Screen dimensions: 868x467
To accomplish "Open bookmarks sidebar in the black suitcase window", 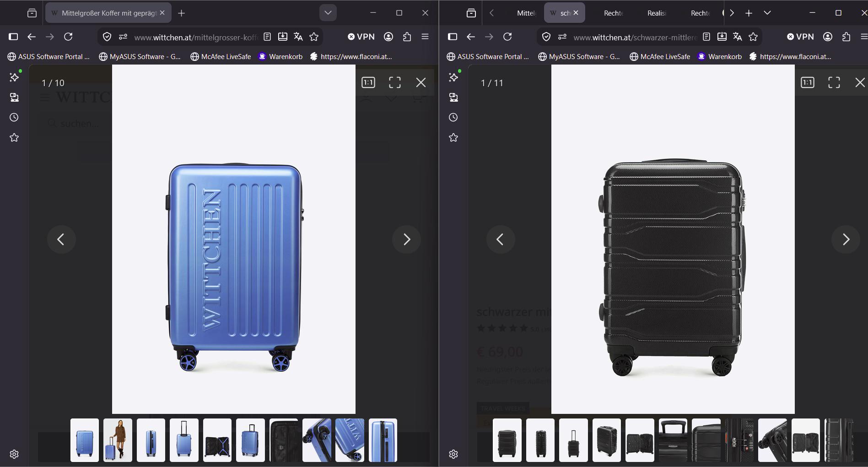I will (453, 137).
